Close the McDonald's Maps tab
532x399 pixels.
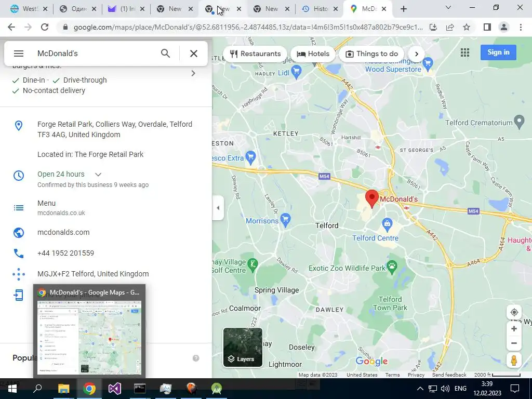384,9
